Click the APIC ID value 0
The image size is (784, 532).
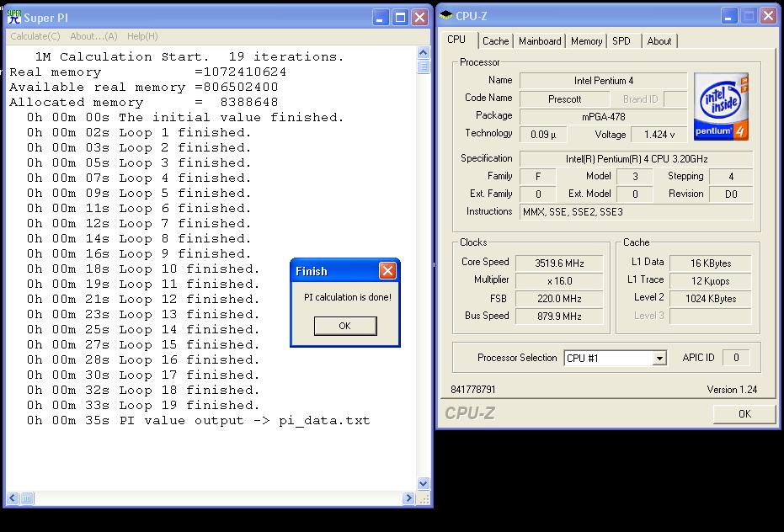coord(736,358)
